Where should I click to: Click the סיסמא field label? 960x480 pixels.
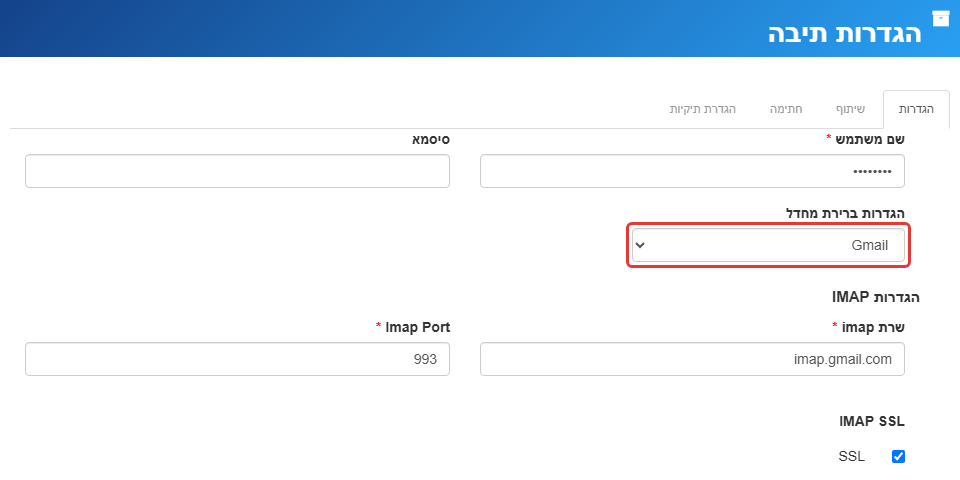click(431, 140)
